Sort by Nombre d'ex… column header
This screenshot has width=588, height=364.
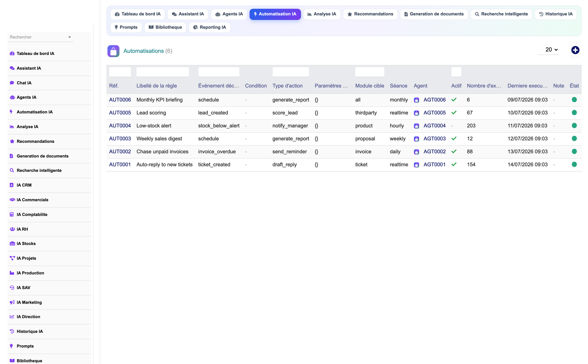[484, 86]
